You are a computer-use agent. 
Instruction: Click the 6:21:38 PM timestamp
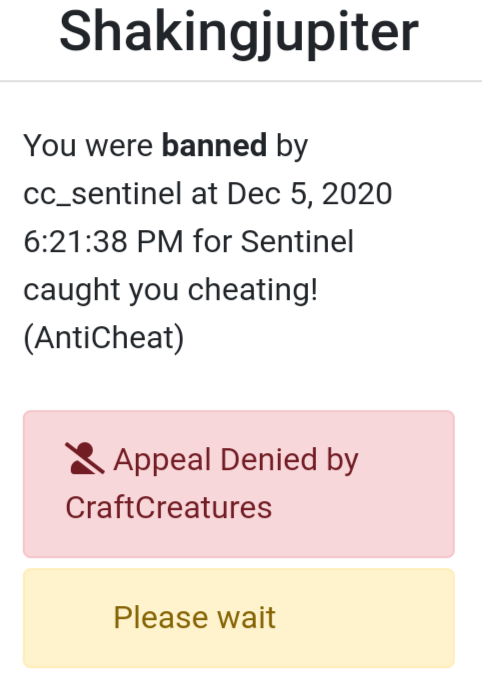point(103,241)
